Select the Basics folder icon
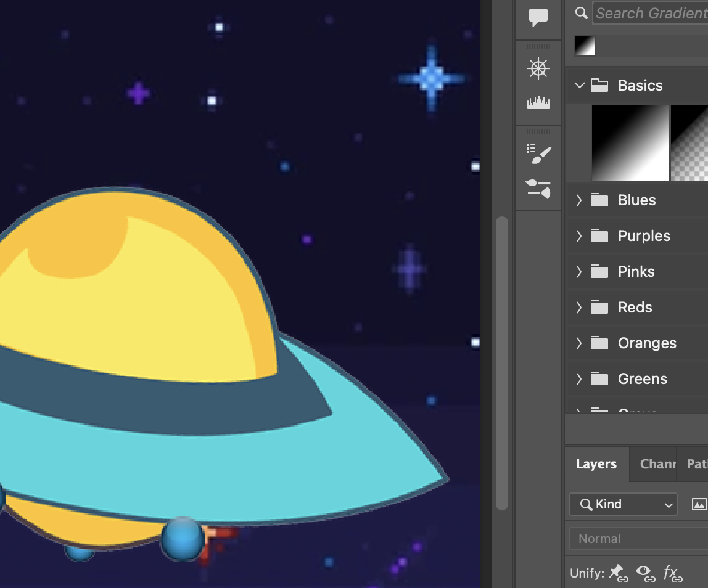This screenshot has height=588, width=708. 599,85
